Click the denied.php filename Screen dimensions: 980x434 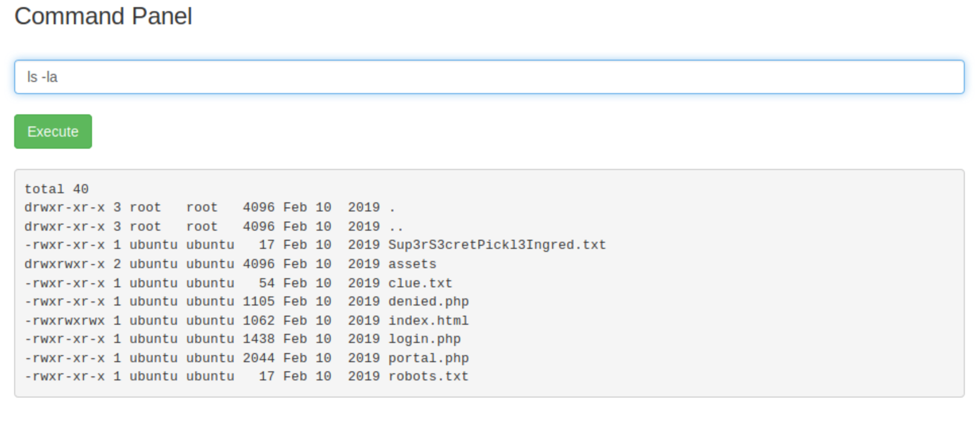[428, 301]
